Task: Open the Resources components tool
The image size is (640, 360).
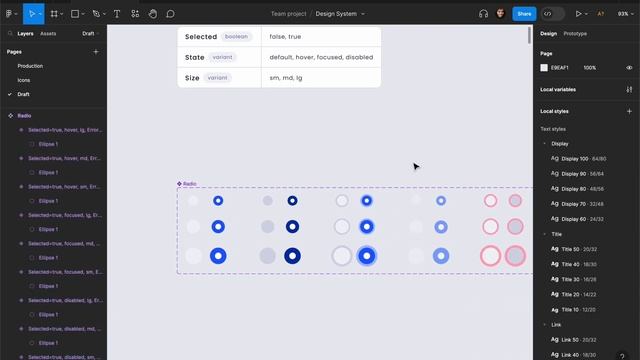Action: (x=135, y=14)
